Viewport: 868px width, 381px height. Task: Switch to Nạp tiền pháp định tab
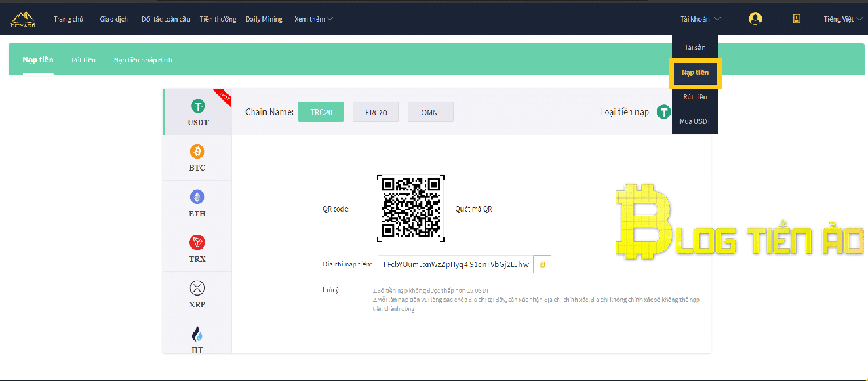pos(143,60)
